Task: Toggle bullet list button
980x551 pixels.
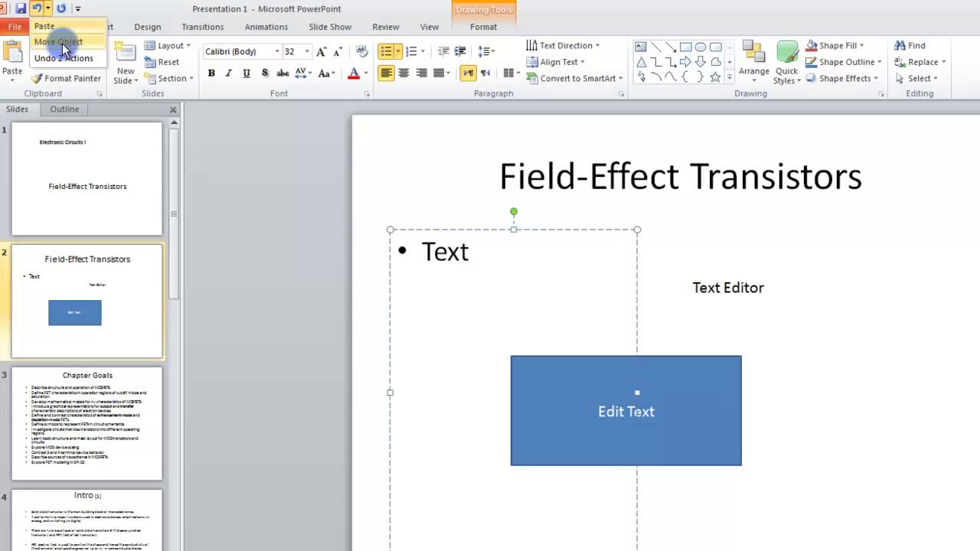Action: [386, 51]
